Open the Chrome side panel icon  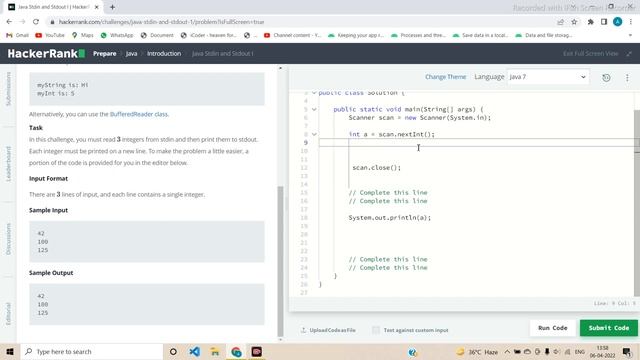(604, 22)
